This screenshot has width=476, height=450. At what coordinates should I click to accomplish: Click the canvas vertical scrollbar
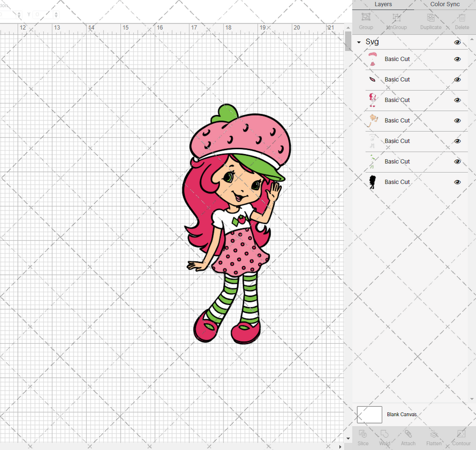[x=348, y=42]
